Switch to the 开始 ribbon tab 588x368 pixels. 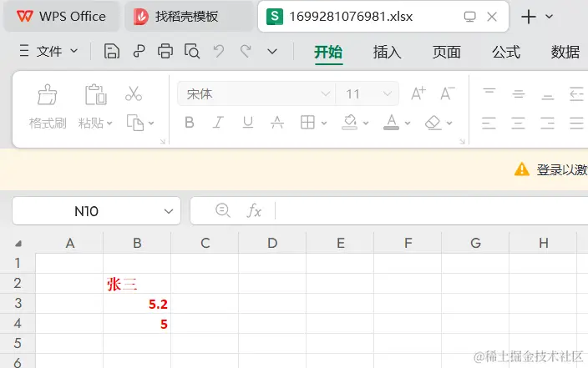pos(328,52)
